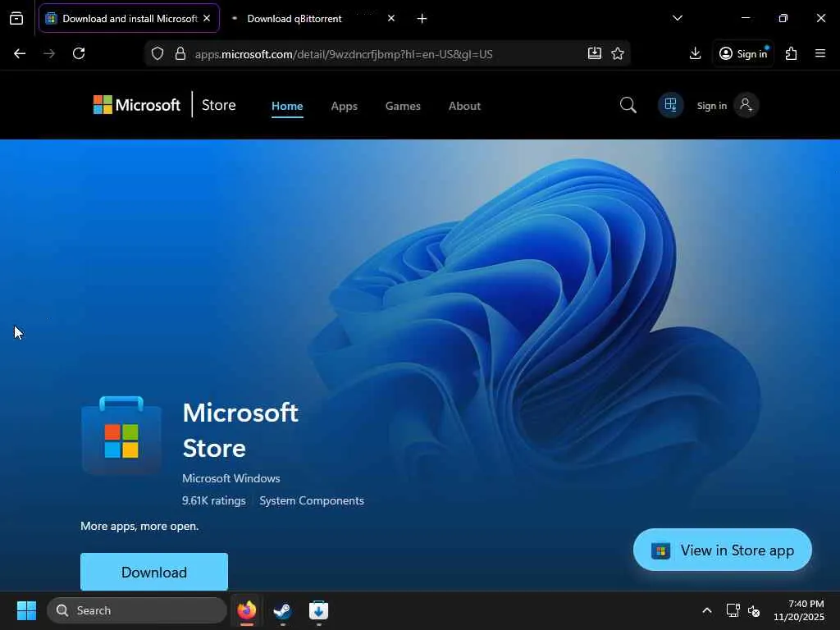Open the About nav item
840x630 pixels.
click(464, 106)
